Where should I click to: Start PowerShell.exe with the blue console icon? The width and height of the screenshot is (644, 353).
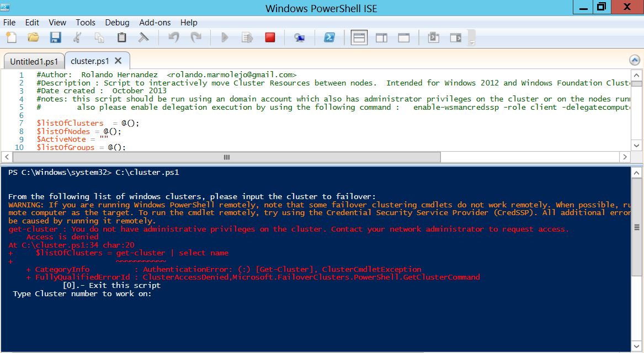pos(329,38)
